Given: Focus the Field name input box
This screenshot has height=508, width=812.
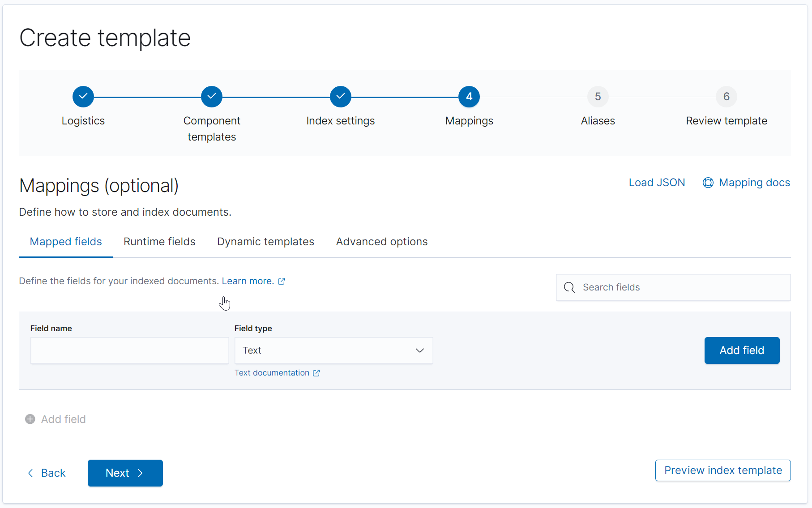Looking at the screenshot, I should pyautogui.click(x=129, y=350).
